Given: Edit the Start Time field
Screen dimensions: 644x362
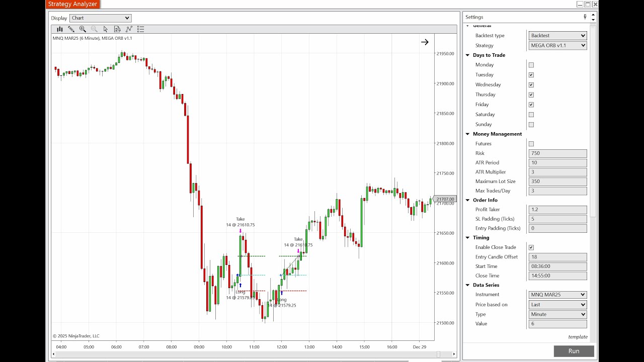Looking at the screenshot, I should pos(558,266).
